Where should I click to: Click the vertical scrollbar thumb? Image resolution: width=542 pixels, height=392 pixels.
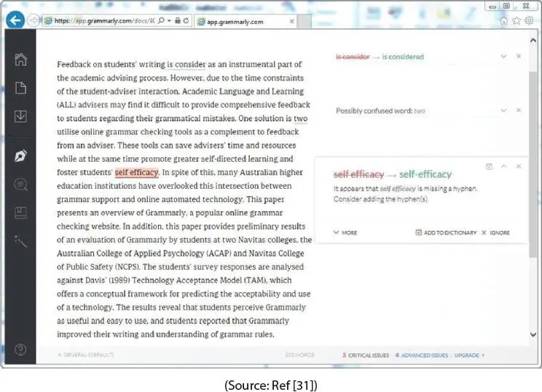click(533, 164)
